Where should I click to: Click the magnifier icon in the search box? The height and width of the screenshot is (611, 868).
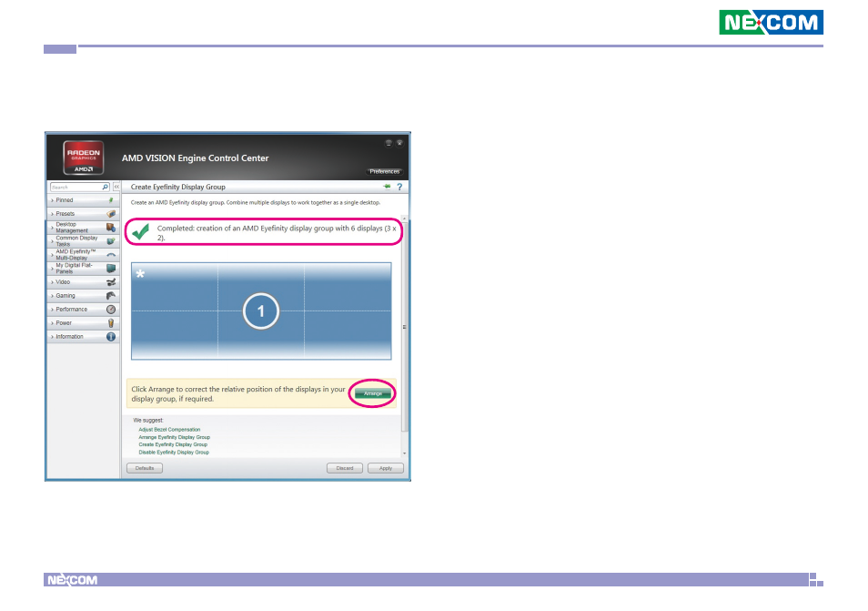pos(106,188)
